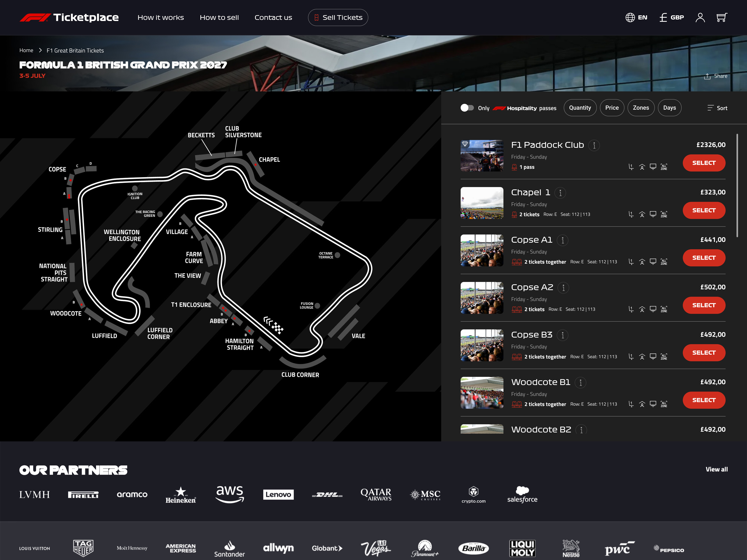Open the Sort options label
Screen dimensions: 747x560
click(722, 108)
